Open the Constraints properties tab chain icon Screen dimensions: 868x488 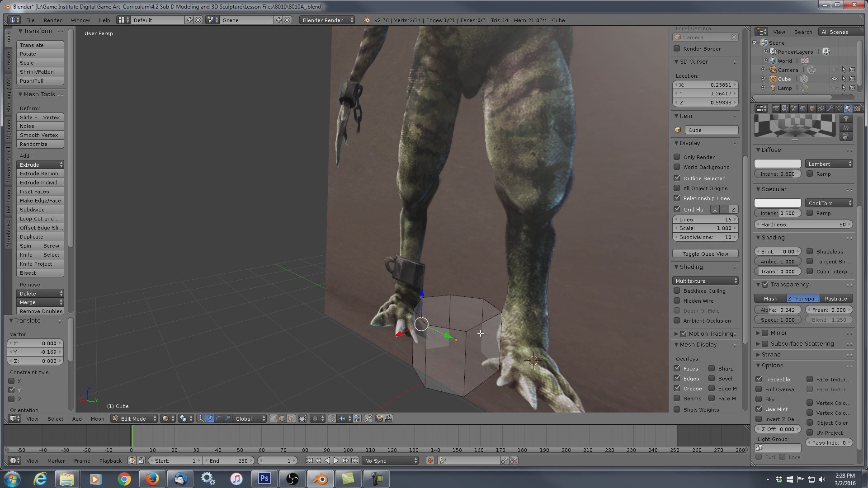821,108
